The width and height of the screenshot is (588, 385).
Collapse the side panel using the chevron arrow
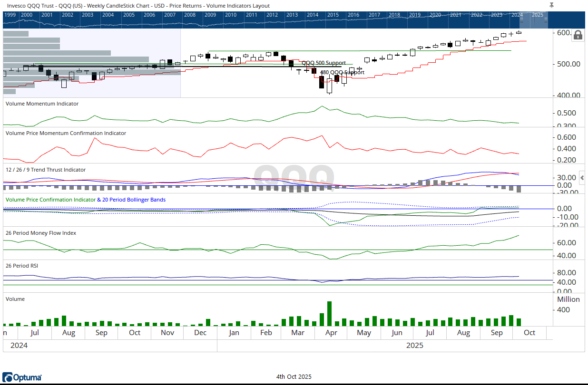[581, 177]
